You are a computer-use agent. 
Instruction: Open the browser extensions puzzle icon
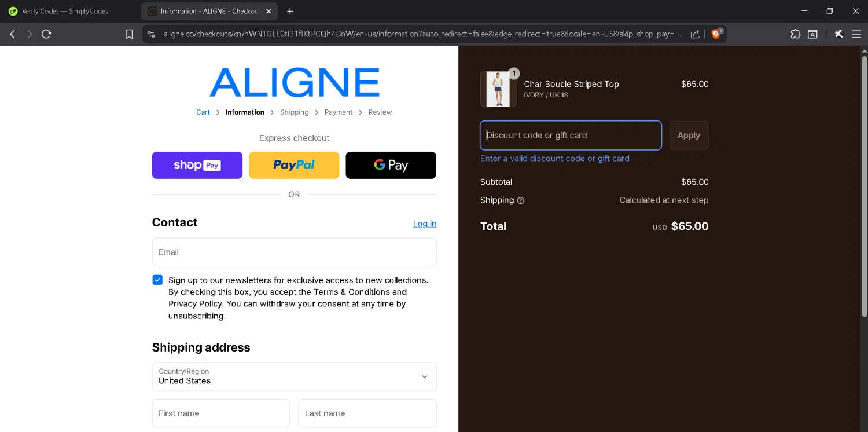[796, 34]
